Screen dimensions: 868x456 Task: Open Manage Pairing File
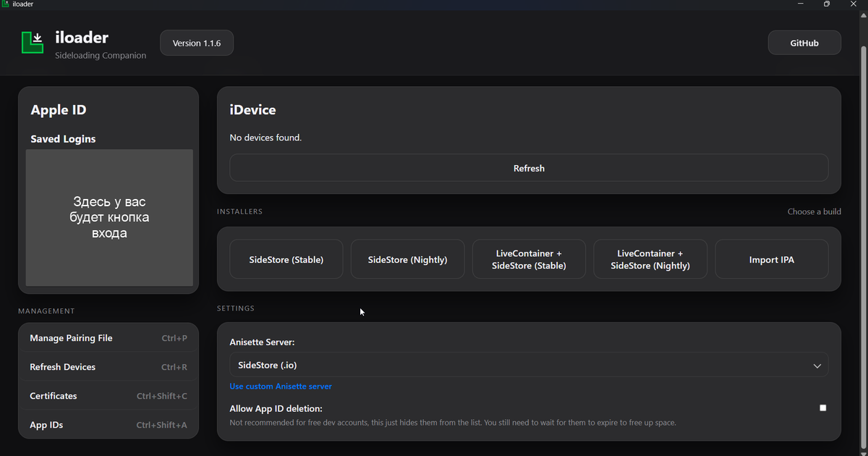tap(109, 338)
